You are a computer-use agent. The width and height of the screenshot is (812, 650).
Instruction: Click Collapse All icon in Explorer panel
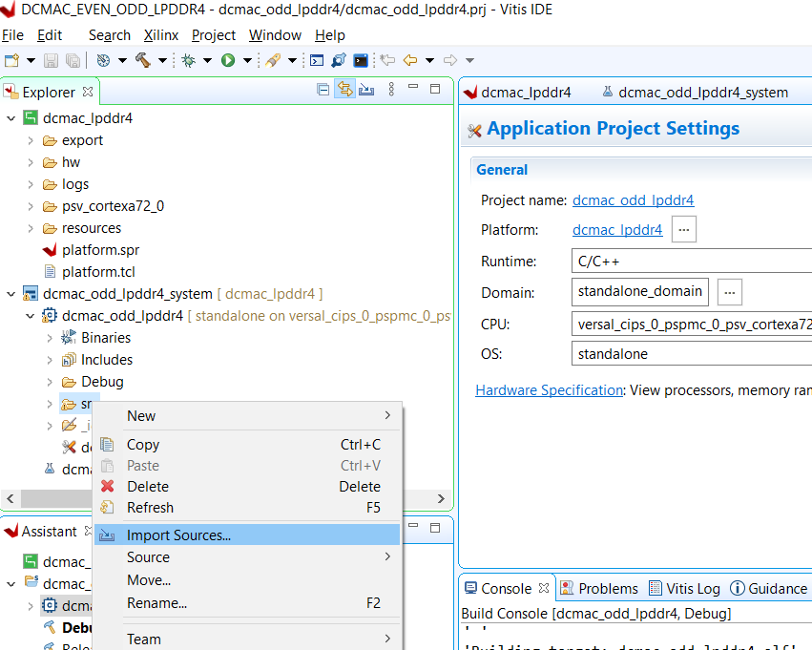point(323,90)
